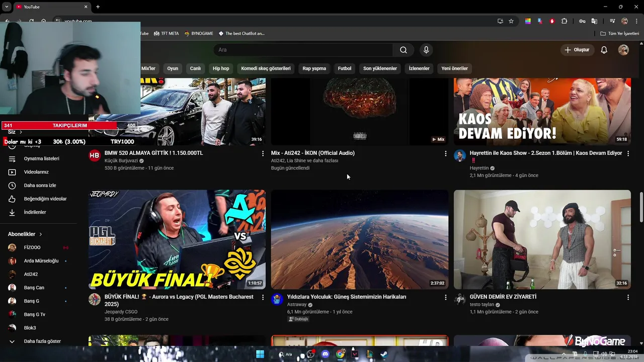This screenshot has height=362, width=644.
Task: Click the red ad-blocker hand extension
Action: [552, 21]
